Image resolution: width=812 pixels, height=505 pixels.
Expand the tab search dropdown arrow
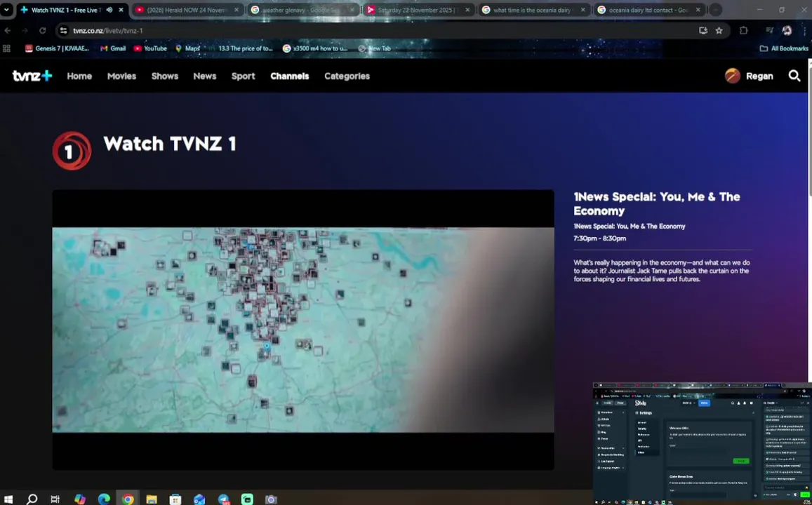(x=6, y=10)
